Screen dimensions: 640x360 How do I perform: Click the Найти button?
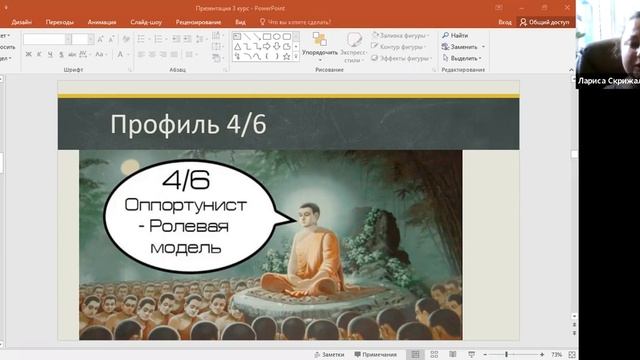[455, 36]
